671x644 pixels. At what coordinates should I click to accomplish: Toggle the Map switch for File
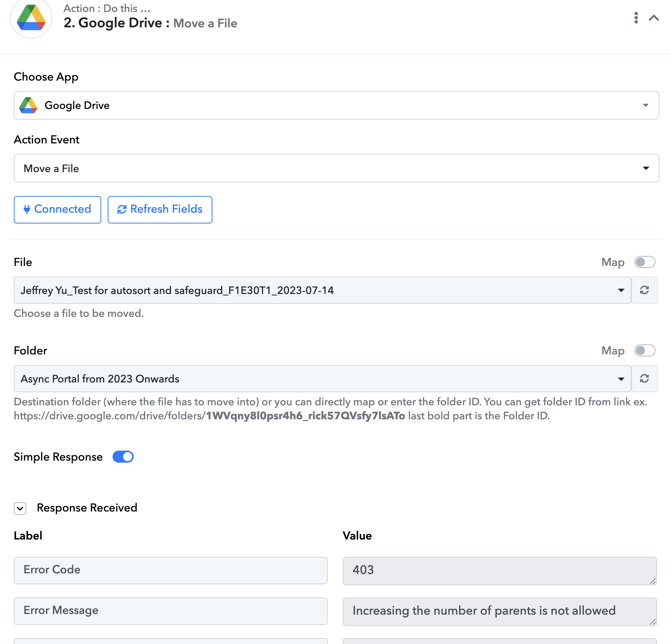click(x=645, y=263)
